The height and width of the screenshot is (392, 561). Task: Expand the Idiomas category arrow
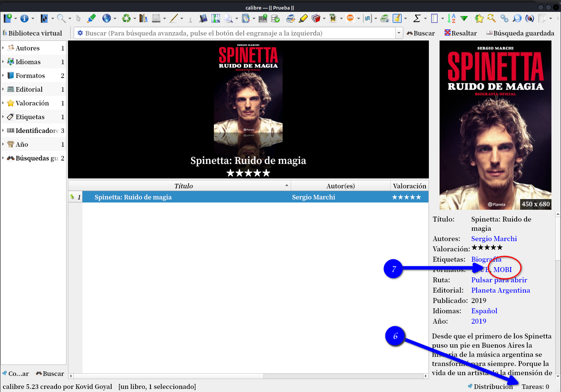coord(3,62)
